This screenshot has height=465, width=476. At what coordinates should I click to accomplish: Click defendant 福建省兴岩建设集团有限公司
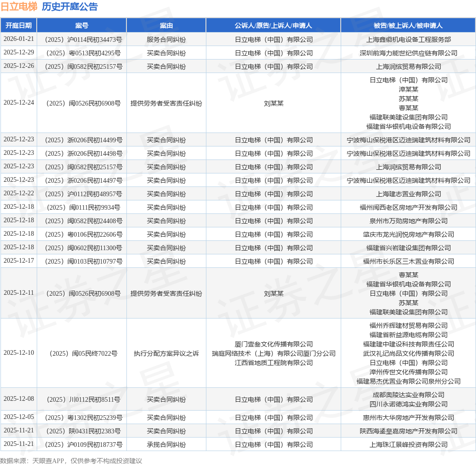(408, 248)
